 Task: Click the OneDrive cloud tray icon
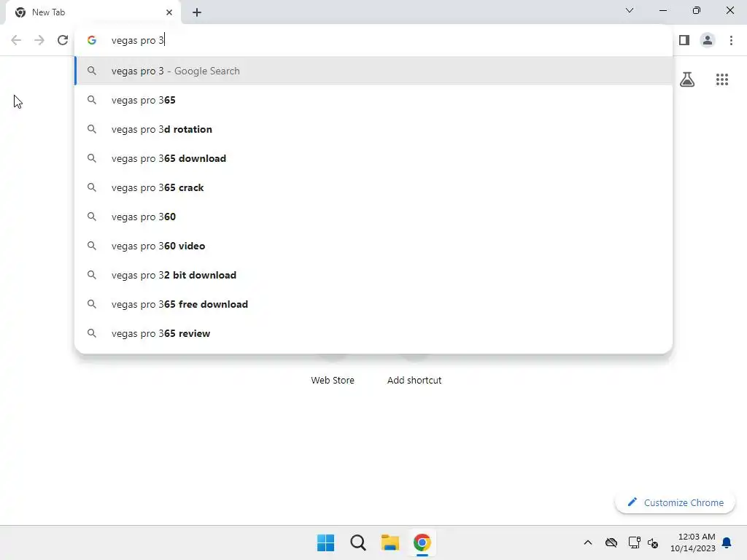point(611,542)
